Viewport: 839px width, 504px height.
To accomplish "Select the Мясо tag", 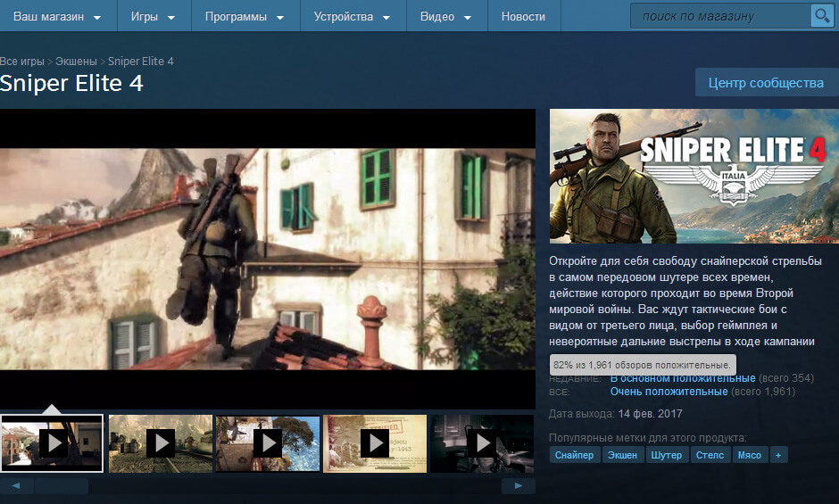I will coord(749,455).
